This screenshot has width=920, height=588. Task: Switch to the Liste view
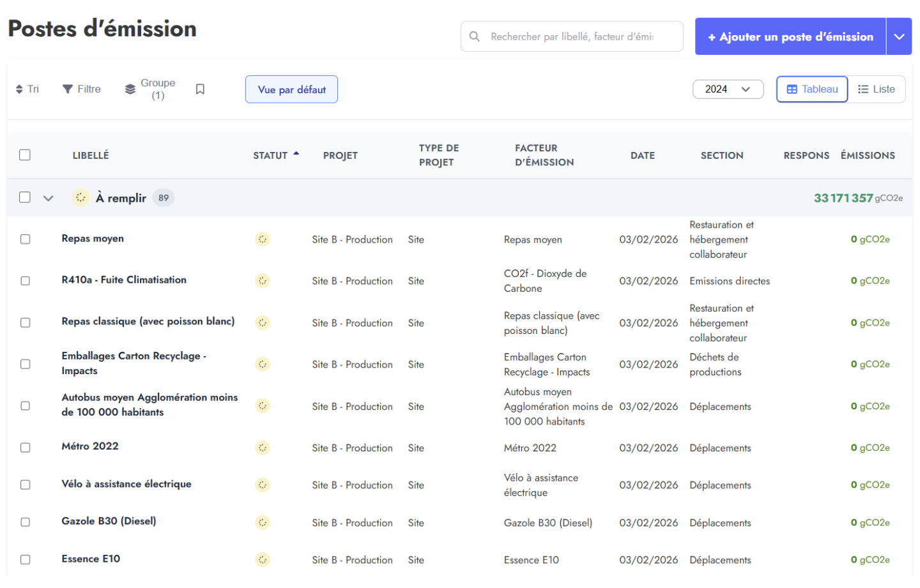point(877,89)
